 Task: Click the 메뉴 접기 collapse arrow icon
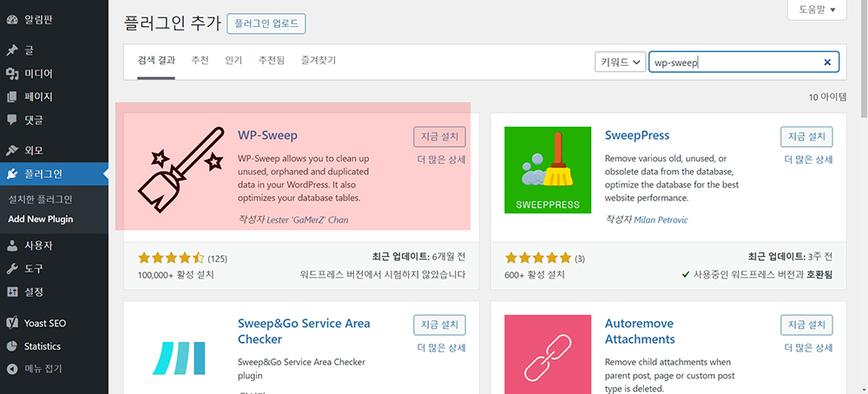(x=12, y=369)
